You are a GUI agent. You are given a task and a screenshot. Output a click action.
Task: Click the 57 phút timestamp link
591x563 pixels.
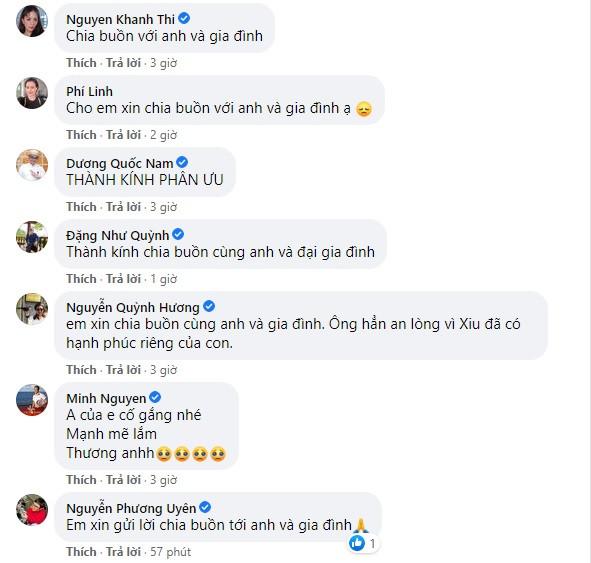[x=170, y=552]
